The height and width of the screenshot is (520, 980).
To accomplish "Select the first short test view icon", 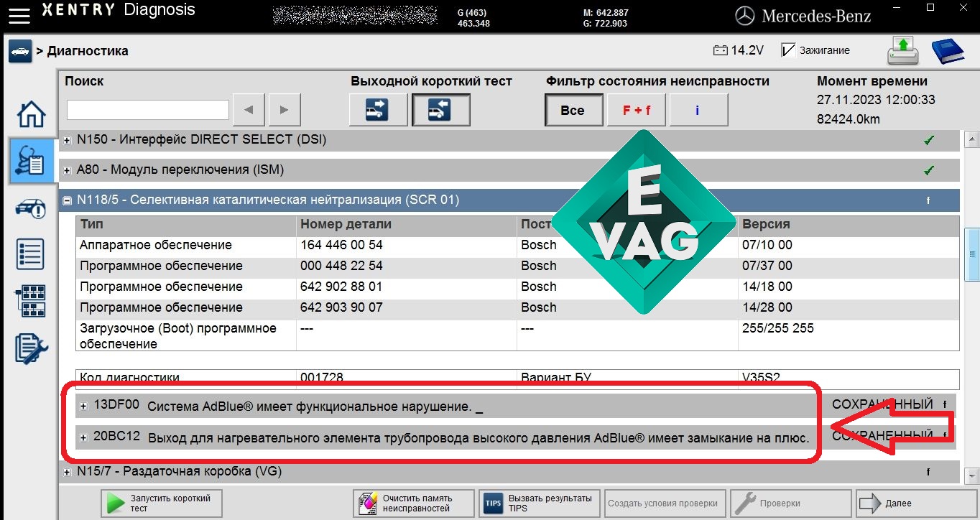I will coord(378,110).
